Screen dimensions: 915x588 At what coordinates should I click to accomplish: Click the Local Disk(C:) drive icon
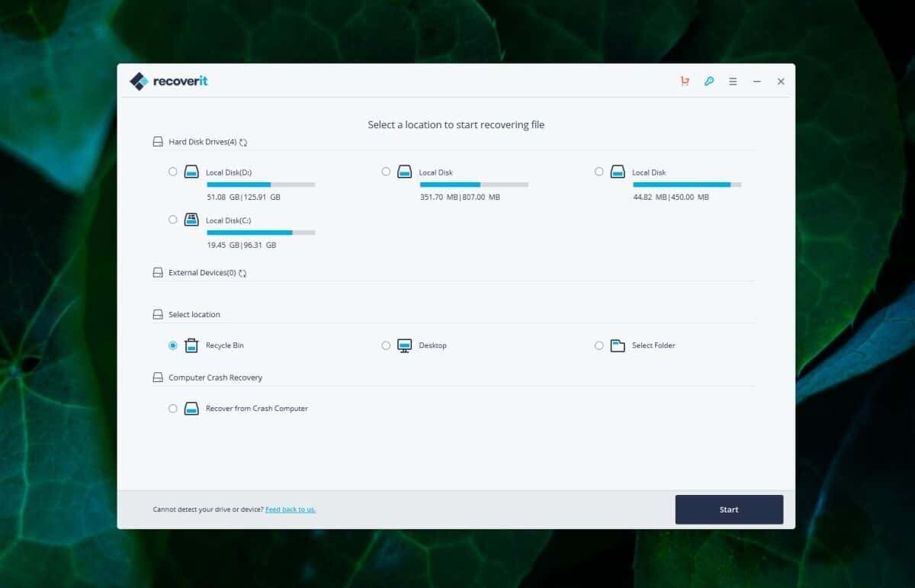tap(191, 220)
